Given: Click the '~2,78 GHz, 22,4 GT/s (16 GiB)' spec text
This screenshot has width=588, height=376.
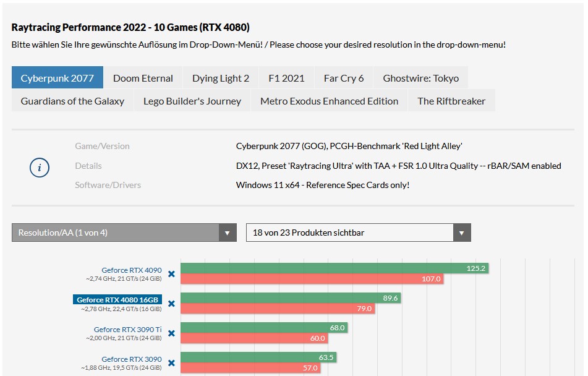Looking at the screenshot, I should click(x=121, y=309).
